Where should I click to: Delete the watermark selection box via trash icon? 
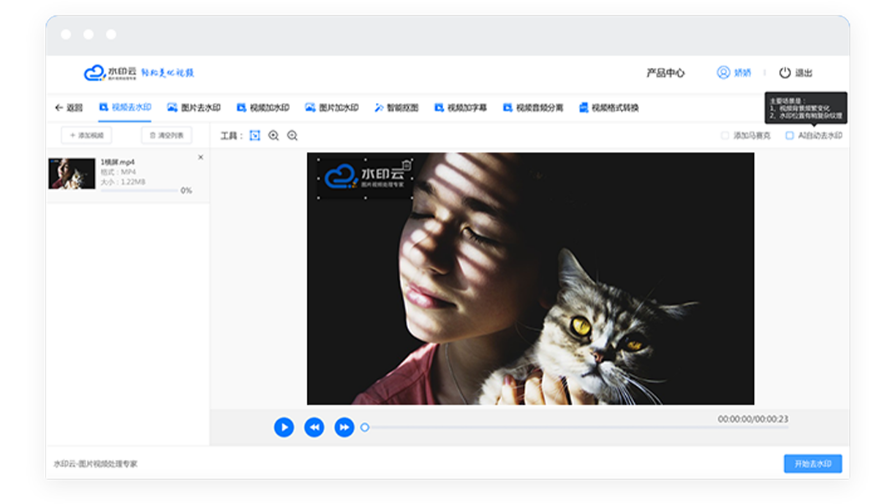pos(406,165)
